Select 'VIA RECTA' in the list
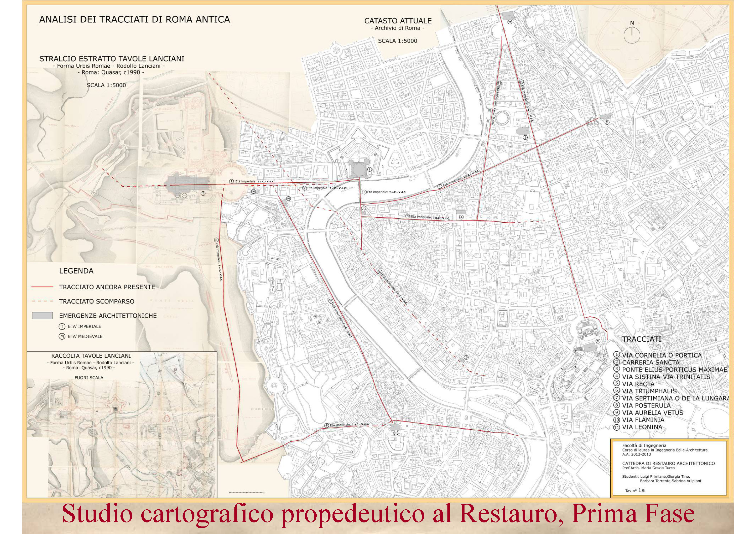756x534 pixels. [x=638, y=384]
